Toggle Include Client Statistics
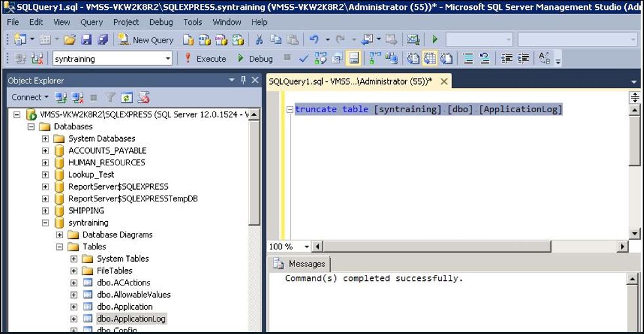The width and height of the screenshot is (644, 334). pyautogui.click(x=392, y=59)
